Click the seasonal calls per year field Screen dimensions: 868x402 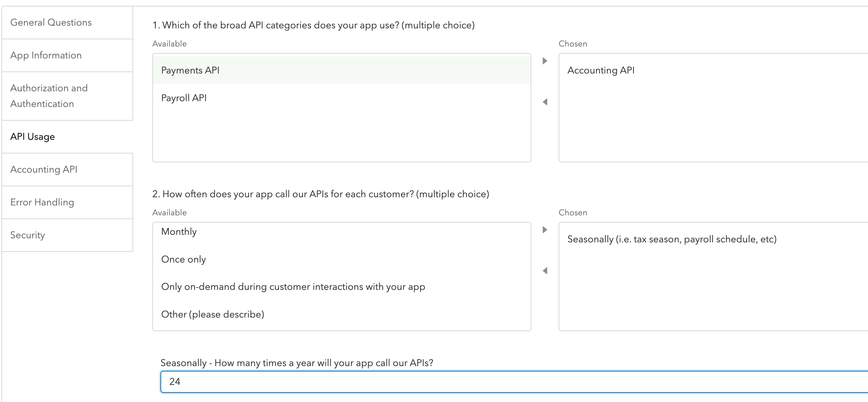coord(512,381)
